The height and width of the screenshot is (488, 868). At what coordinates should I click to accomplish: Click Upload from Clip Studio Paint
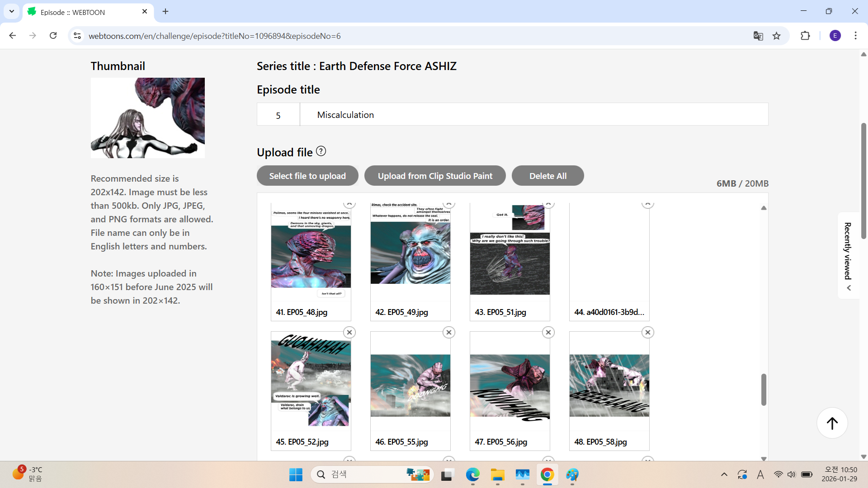(435, 176)
